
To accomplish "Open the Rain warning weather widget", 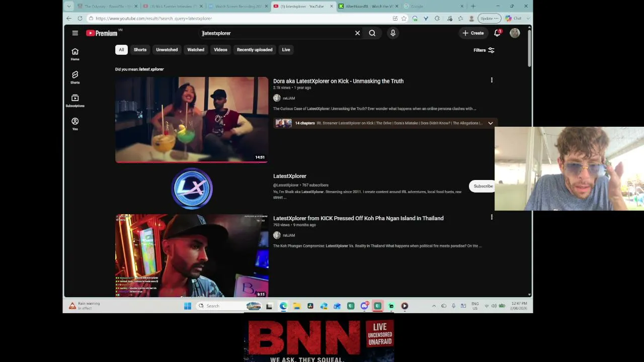I will click(x=85, y=306).
